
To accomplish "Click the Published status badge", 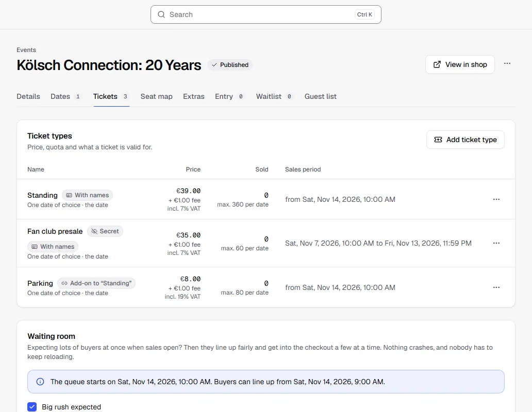I will (230, 65).
